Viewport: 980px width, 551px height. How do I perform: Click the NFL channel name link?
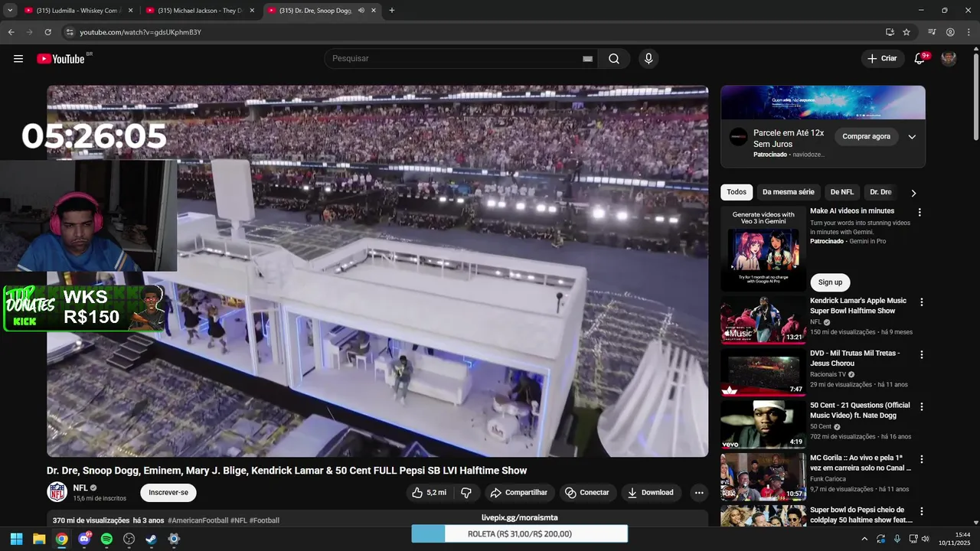click(80, 487)
